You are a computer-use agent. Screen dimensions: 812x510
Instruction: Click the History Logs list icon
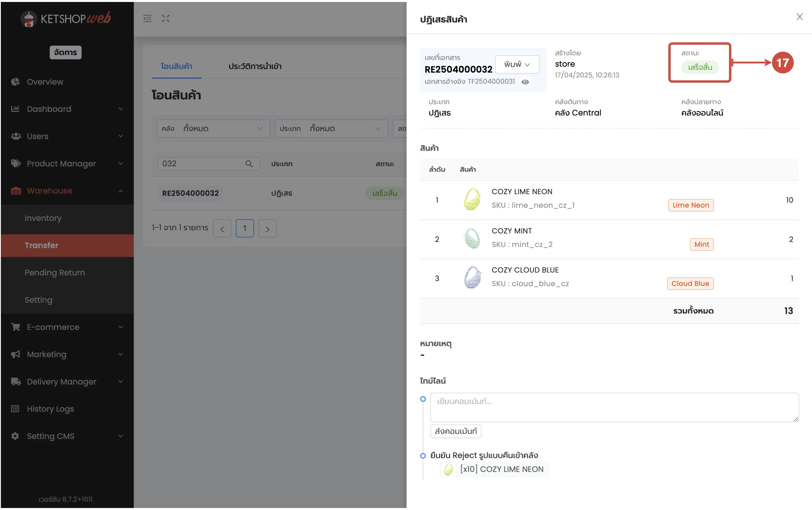pyautogui.click(x=15, y=409)
